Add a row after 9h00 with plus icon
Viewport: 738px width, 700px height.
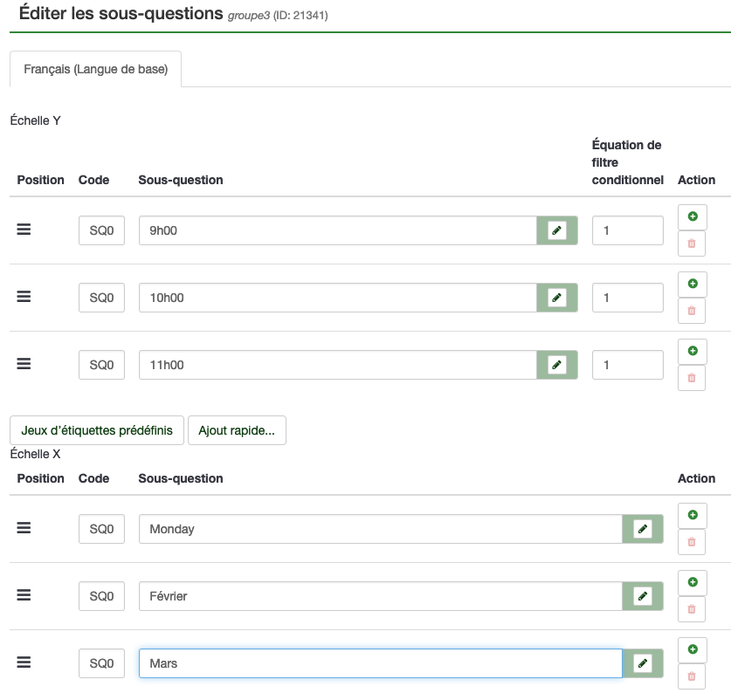pos(692,216)
